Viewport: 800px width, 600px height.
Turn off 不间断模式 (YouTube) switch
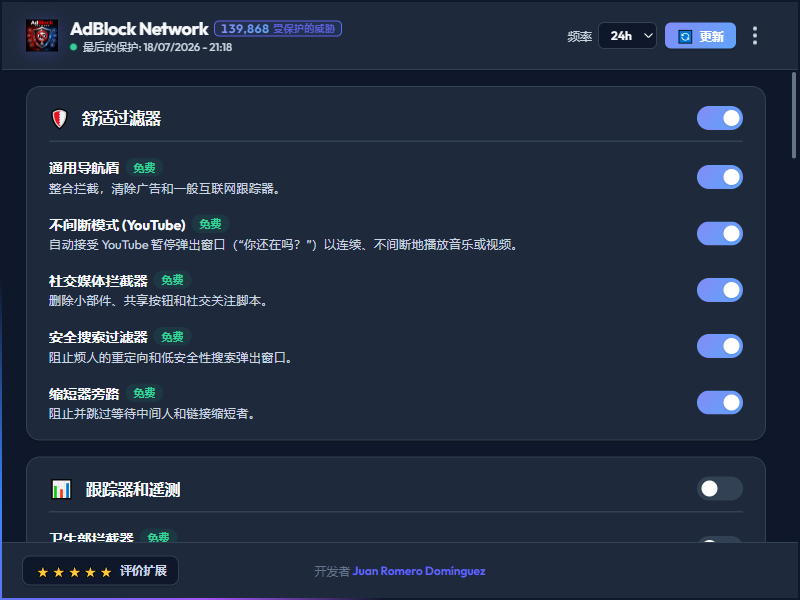719,234
